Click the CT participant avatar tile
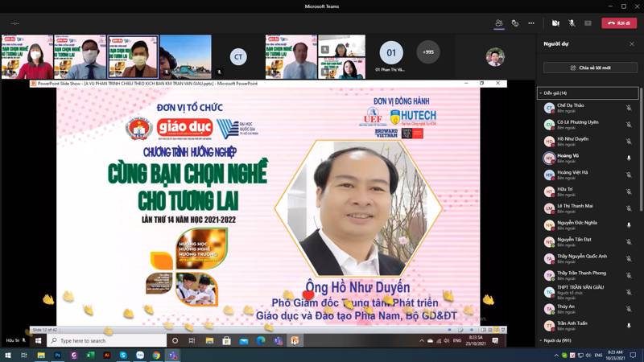 coord(237,56)
